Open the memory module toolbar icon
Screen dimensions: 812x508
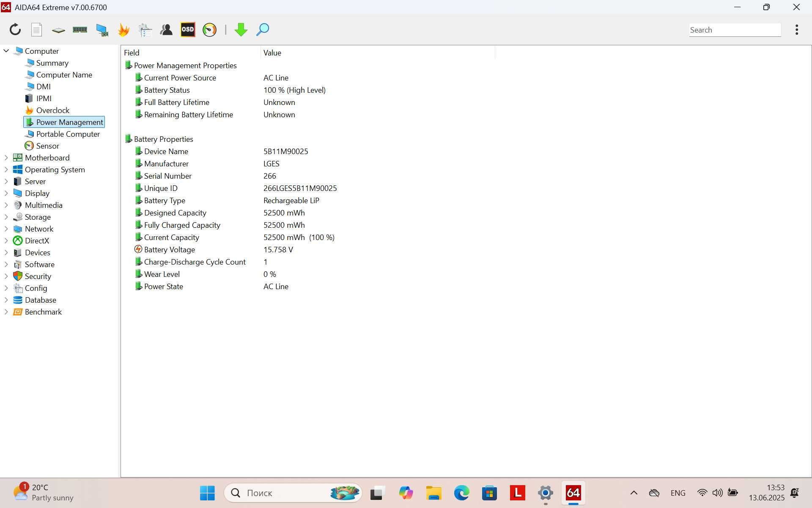pyautogui.click(x=80, y=30)
